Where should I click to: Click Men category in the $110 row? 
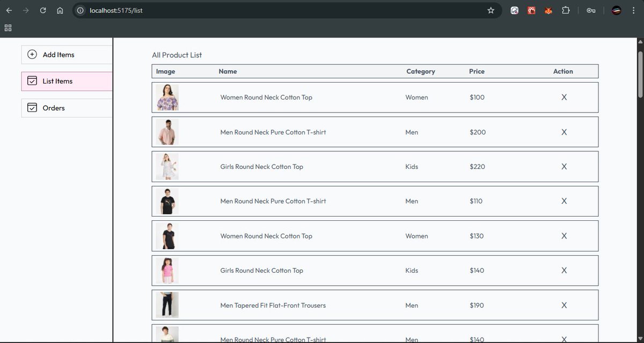412,201
